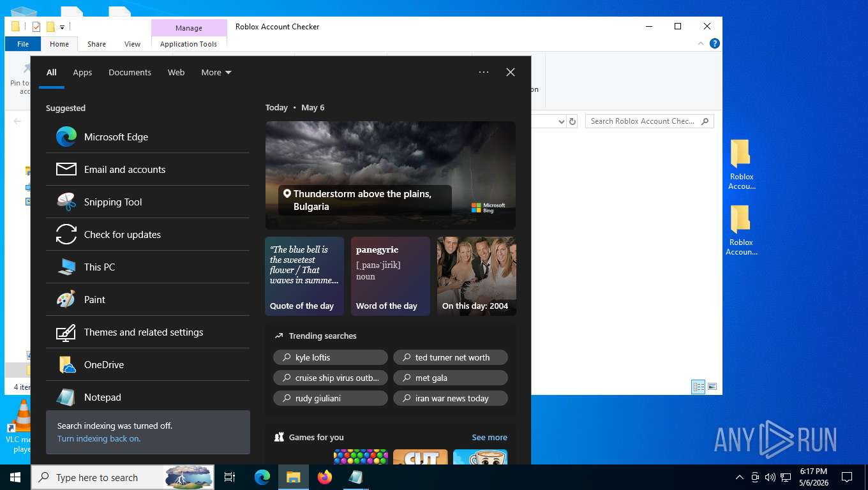Open OneDrive from suggested list
The height and width of the screenshot is (490, 868).
point(147,364)
